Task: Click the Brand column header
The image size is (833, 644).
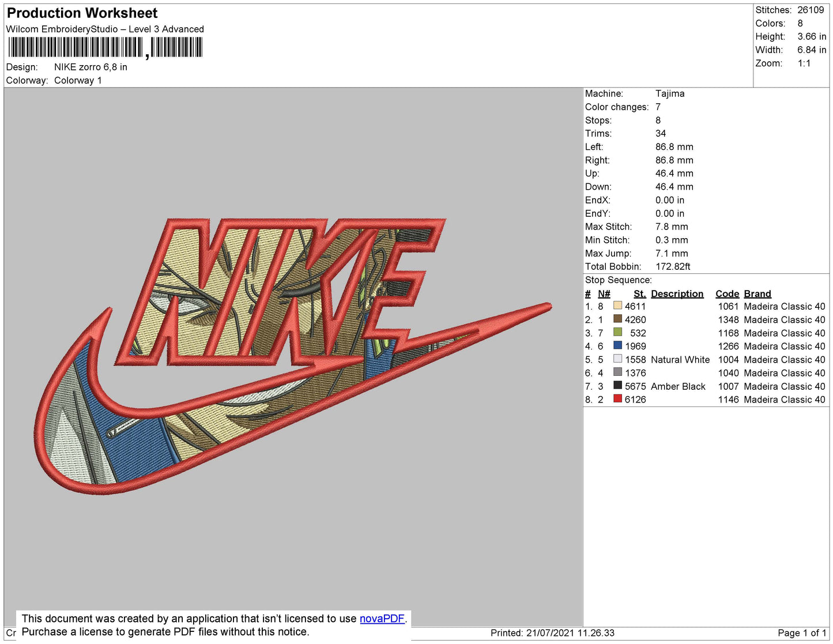Action: [757, 293]
